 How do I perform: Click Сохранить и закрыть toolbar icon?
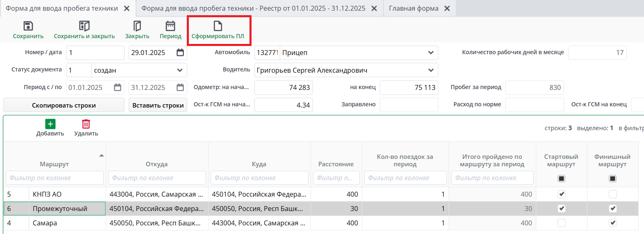(x=84, y=26)
